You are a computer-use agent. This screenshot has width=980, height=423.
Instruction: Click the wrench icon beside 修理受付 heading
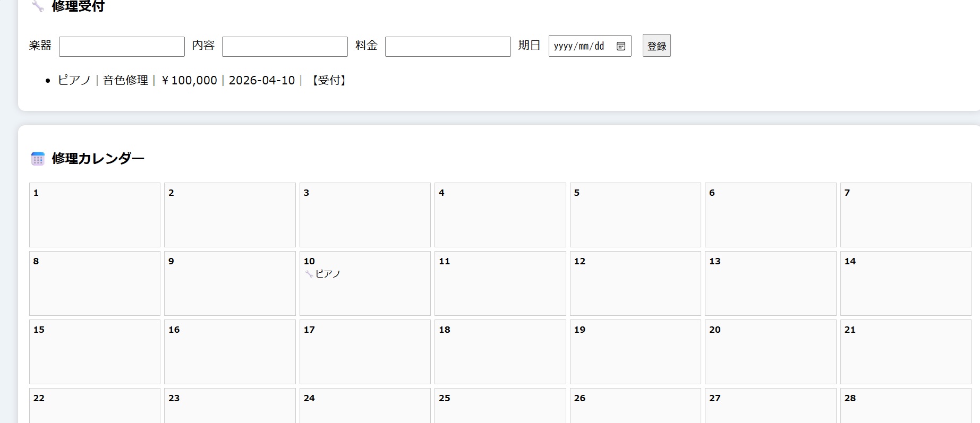(x=38, y=6)
